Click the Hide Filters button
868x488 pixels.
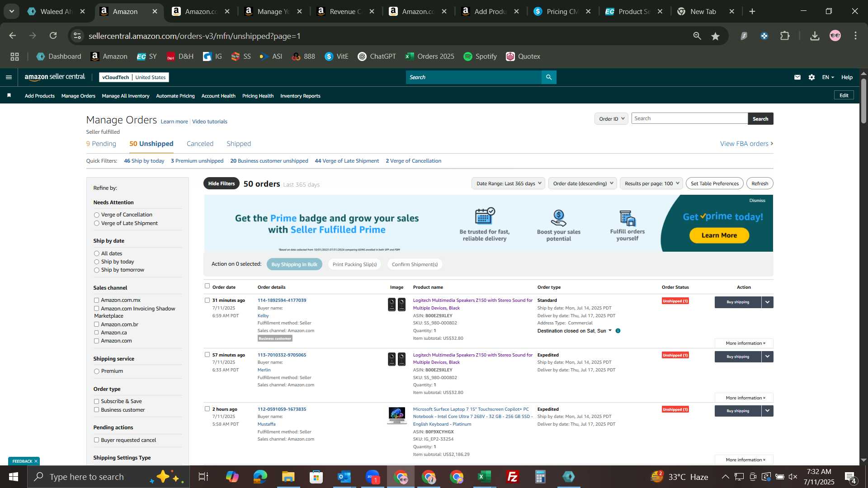(221, 183)
